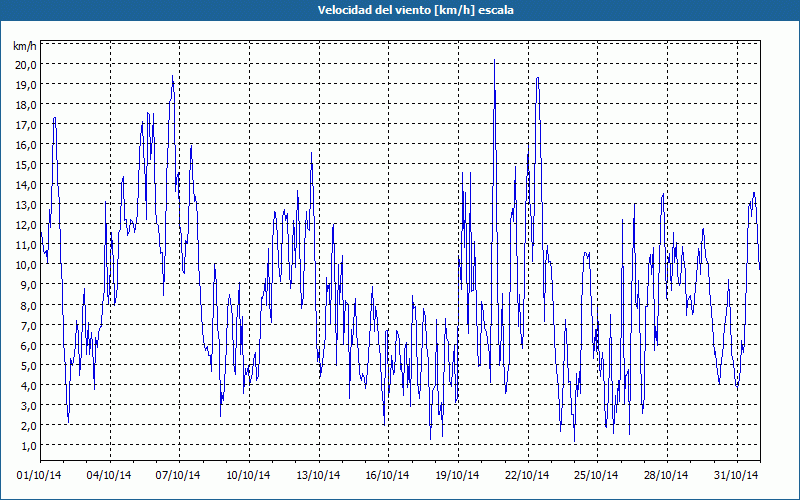Click the 10/10/14 date label

point(248,476)
